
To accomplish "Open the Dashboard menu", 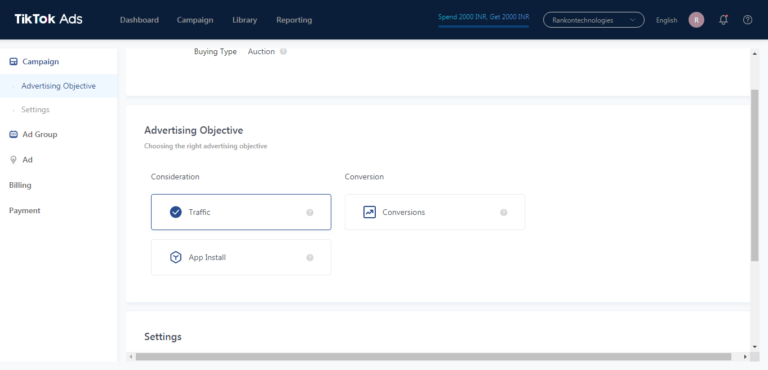I will 139,20.
